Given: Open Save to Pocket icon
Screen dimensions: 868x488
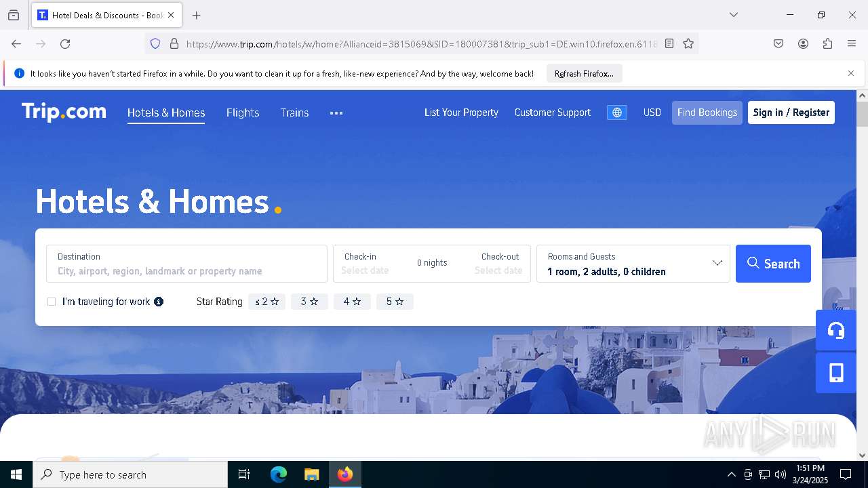Looking at the screenshot, I should (x=778, y=43).
